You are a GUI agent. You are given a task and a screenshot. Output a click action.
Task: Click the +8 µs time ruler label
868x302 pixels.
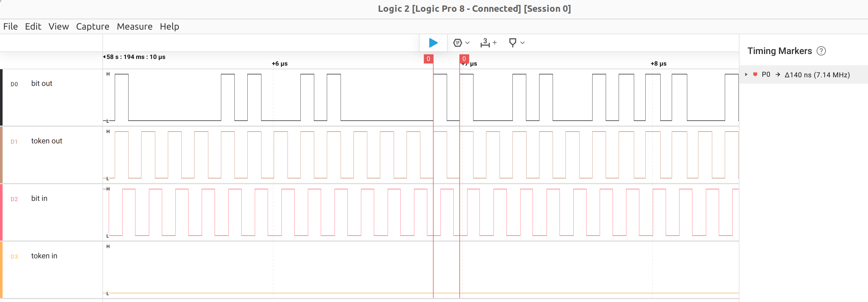(x=659, y=64)
